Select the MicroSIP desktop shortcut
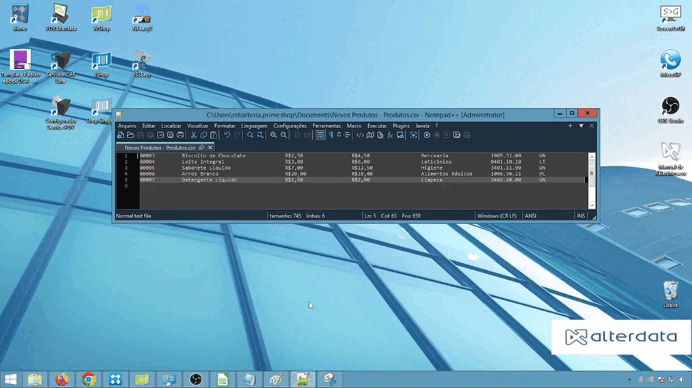The height and width of the screenshot is (388, 692). coord(670,64)
